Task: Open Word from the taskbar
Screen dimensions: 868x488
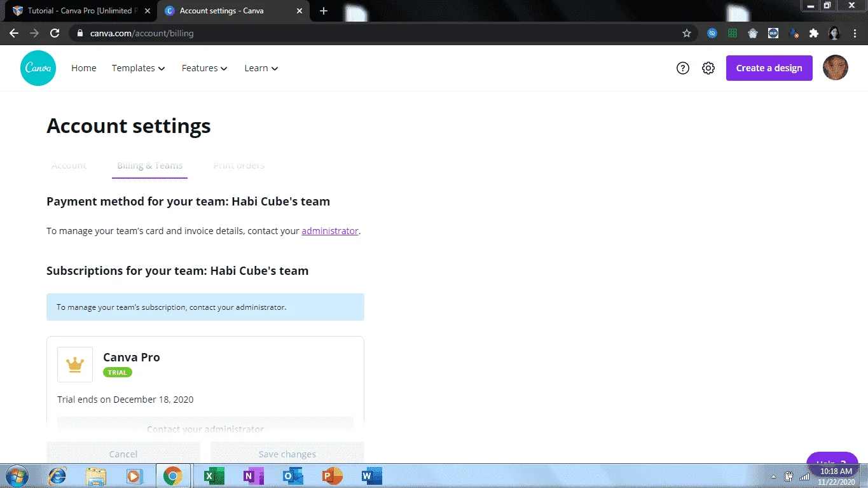Action: [371, 475]
